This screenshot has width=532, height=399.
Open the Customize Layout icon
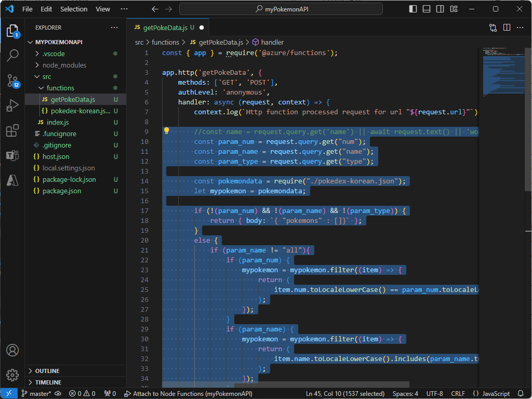pyautogui.click(x=454, y=9)
